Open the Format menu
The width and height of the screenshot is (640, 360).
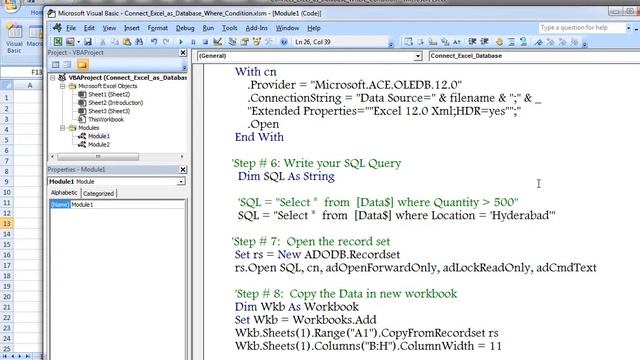click(158, 28)
